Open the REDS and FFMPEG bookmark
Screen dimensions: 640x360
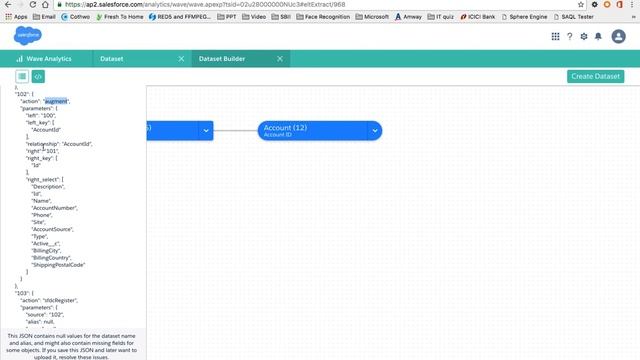click(180, 17)
